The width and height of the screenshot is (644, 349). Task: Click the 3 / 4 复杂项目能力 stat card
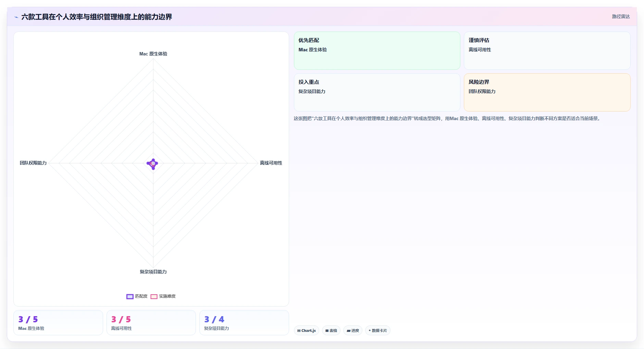click(x=244, y=323)
